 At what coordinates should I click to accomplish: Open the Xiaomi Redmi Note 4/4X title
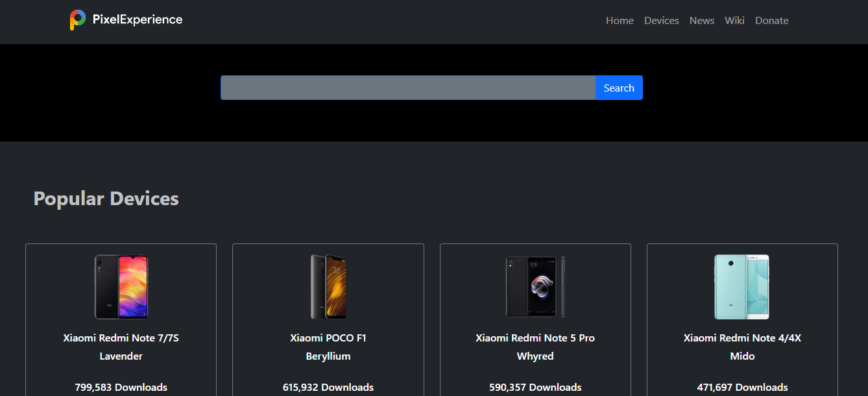click(742, 338)
